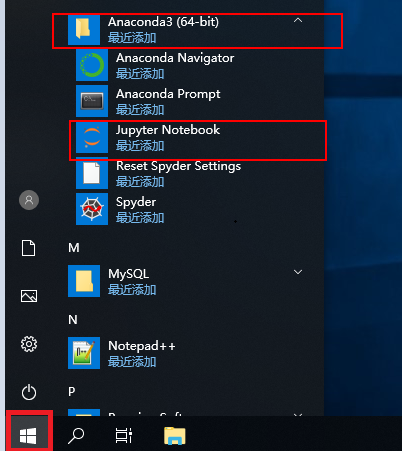This screenshot has height=451, width=402.
Task: Click the Anaconda3 folder icon
Action: (x=84, y=29)
